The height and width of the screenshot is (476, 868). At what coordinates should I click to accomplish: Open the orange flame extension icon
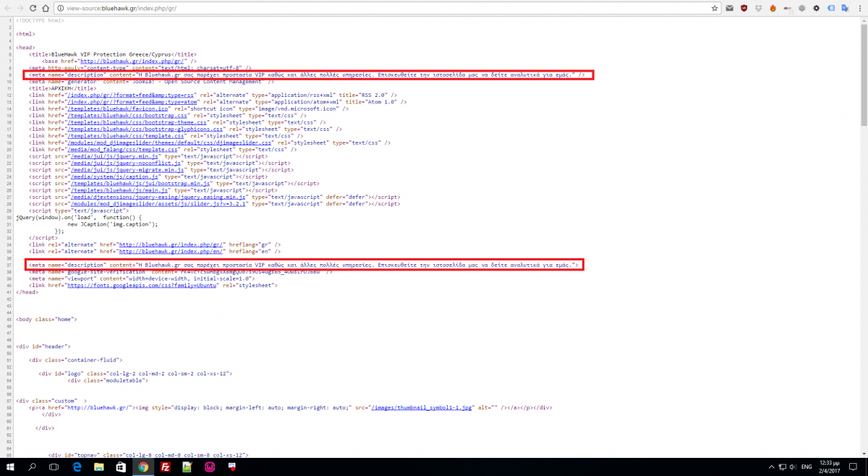[x=773, y=8]
